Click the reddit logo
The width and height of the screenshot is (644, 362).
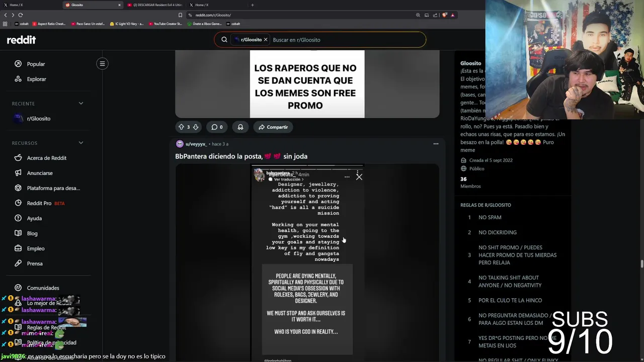tap(21, 40)
